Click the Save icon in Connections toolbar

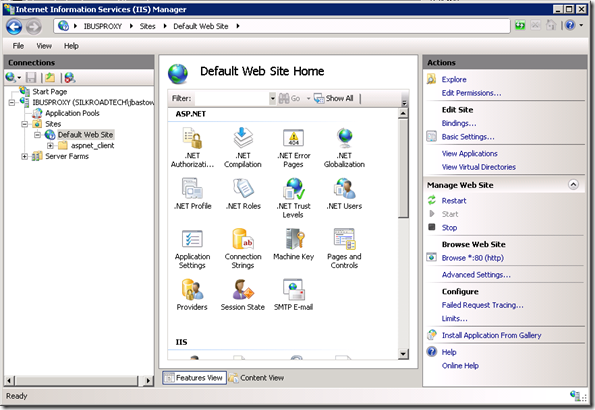[31, 78]
